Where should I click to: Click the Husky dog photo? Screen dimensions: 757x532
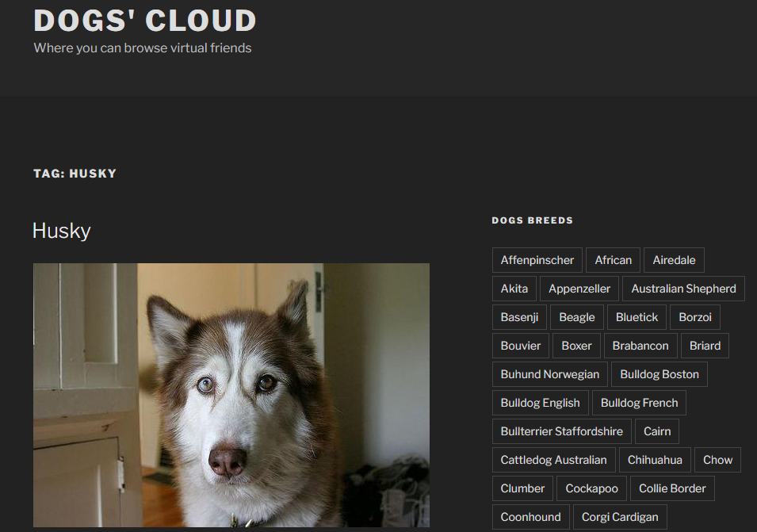231,394
